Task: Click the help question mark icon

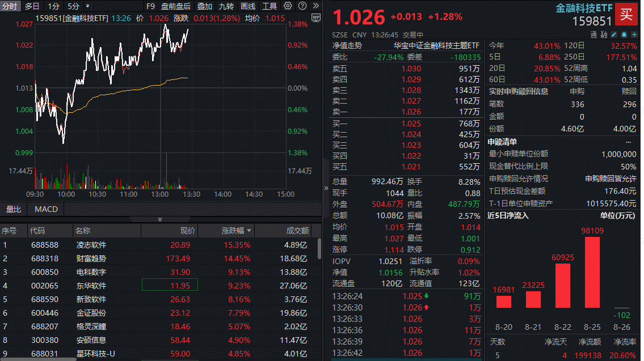Action: (x=302, y=6)
